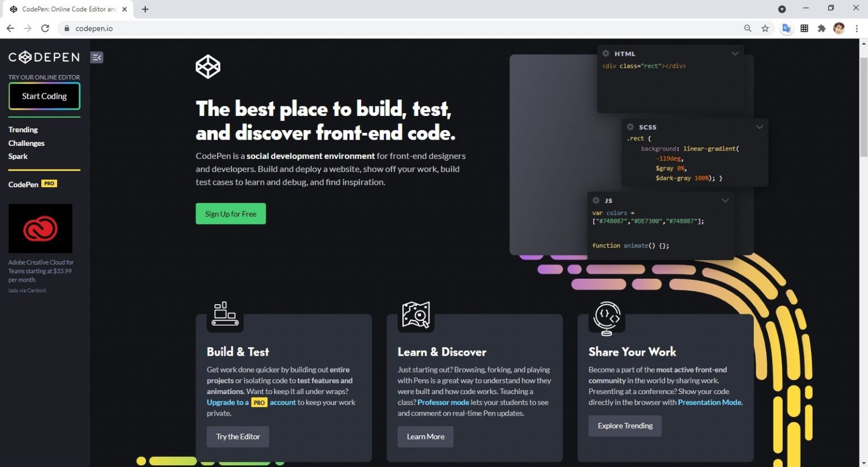
Task: Open the JS panel chevron dropdown
Action: click(x=725, y=201)
